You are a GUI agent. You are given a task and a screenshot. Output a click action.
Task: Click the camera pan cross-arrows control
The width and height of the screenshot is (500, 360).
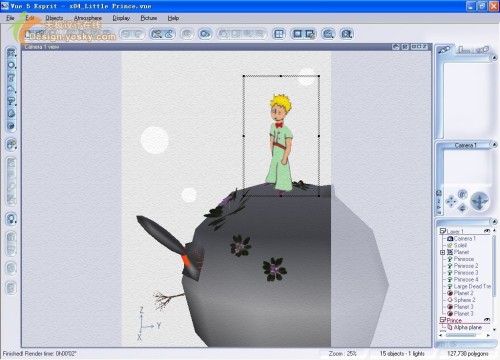[451, 201]
